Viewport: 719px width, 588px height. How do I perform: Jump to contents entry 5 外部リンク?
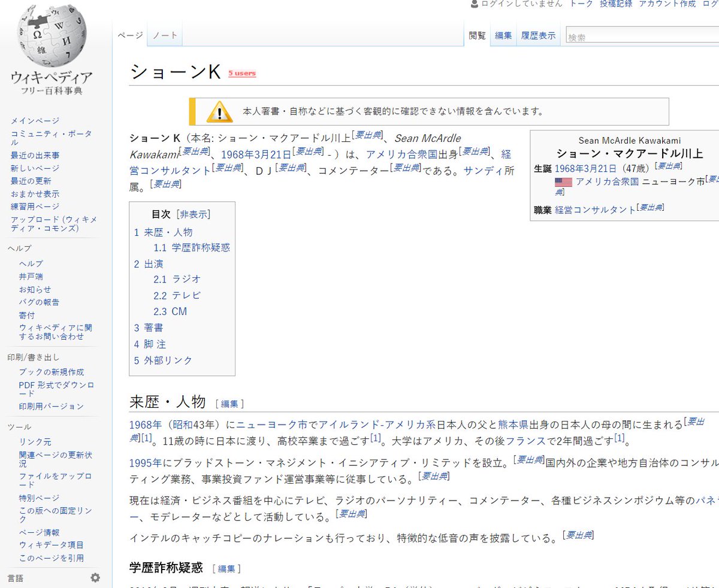pyautogui.click(x=164, y=360)
